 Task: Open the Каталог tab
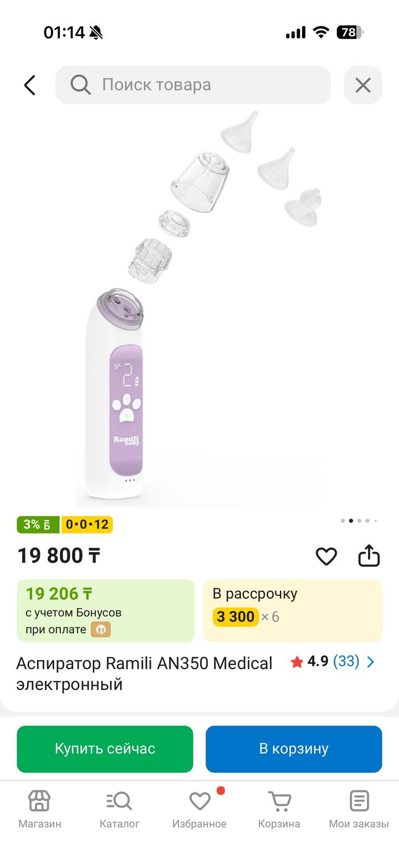coord(119,809)
